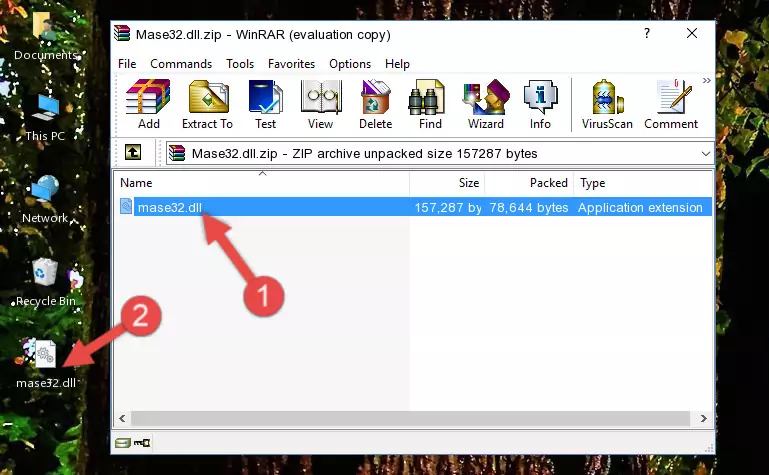Select the Recycle Bin desktop icon
The height and width of the screenshot is (475, 769).
(46, 283)
